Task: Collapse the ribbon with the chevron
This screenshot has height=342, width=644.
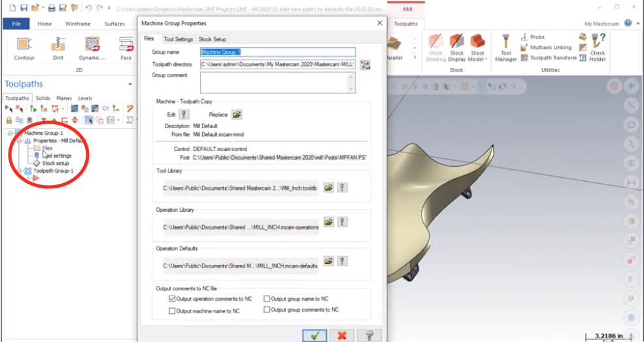Action: click(x=637, y=24)
